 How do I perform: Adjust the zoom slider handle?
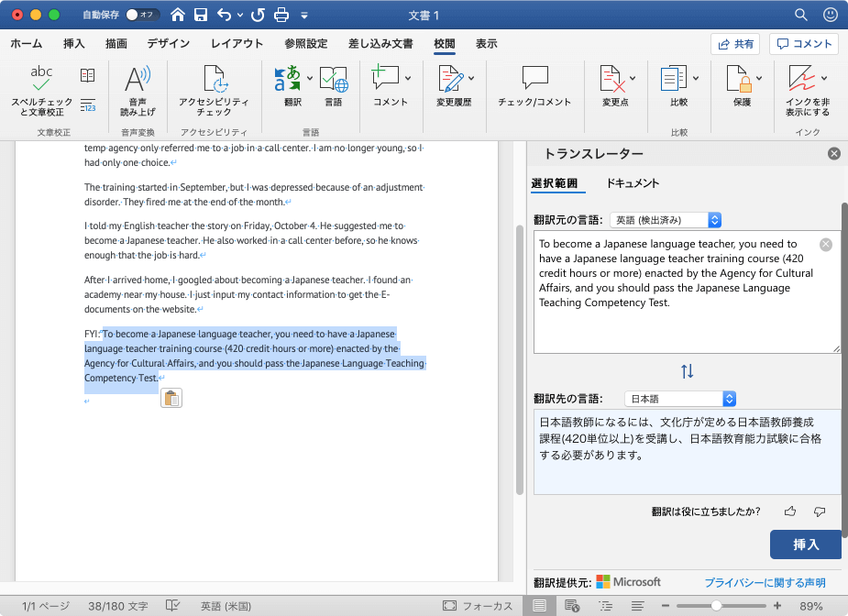716,606
